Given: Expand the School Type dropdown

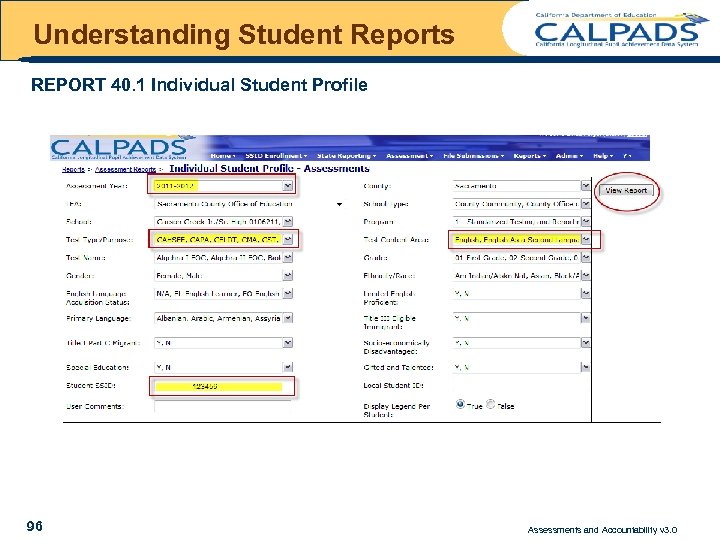Looking at the screenshot, I should pos(585,204).
